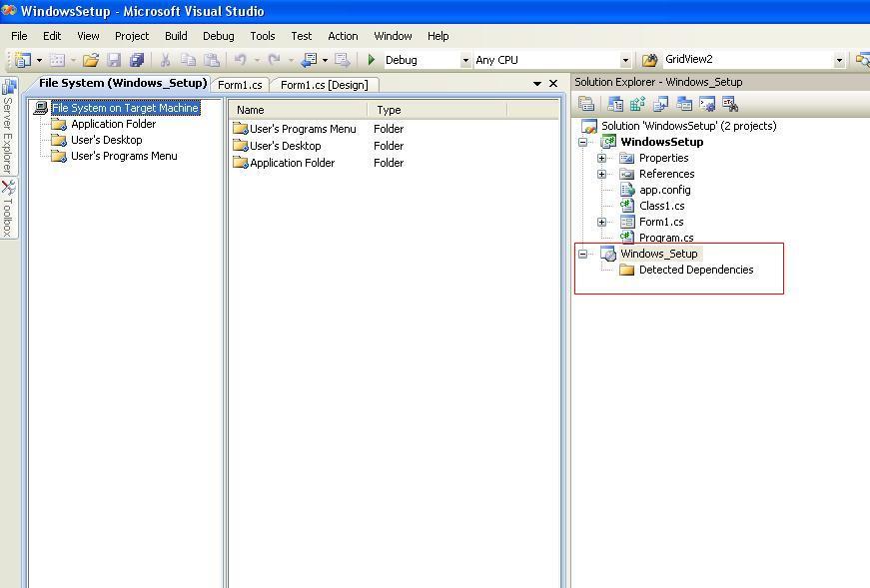Open the Project menu
This screenshot has width=870, height=588.
click(132, 36)
